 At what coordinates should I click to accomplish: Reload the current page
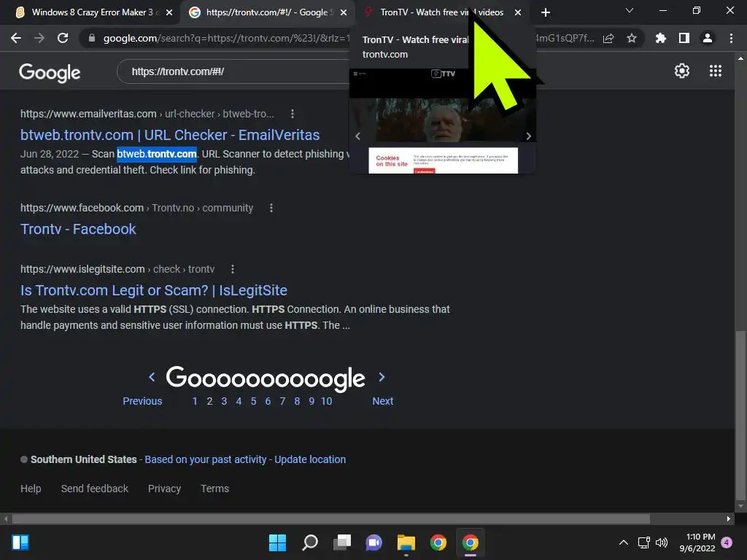click(x=63, y=38)
